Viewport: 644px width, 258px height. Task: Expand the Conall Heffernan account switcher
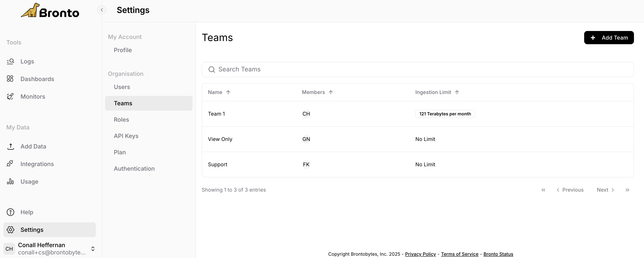tap(93, 249)
